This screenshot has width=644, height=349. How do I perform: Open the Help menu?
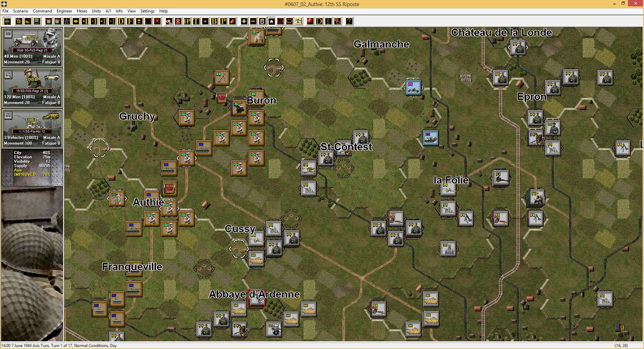(x=163, y=11)
